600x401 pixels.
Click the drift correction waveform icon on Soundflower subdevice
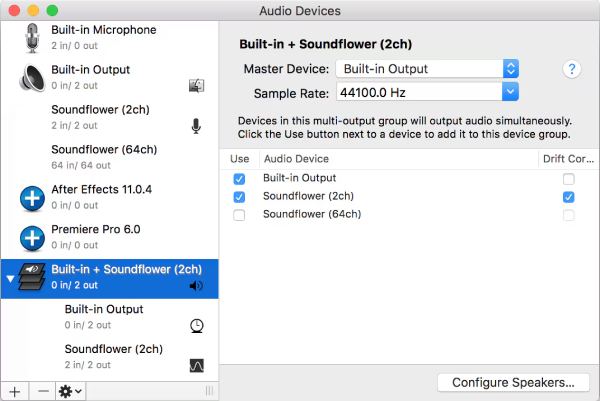pyautogui.click(x=197, y=365)
